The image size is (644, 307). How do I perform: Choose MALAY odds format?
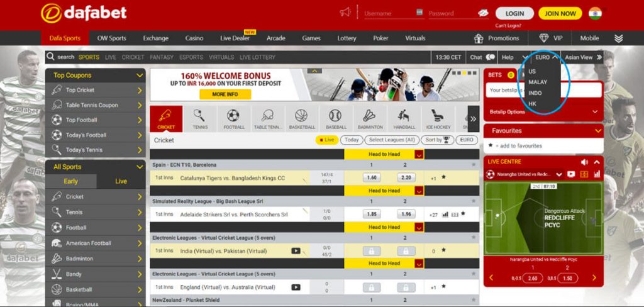[538, 82]
